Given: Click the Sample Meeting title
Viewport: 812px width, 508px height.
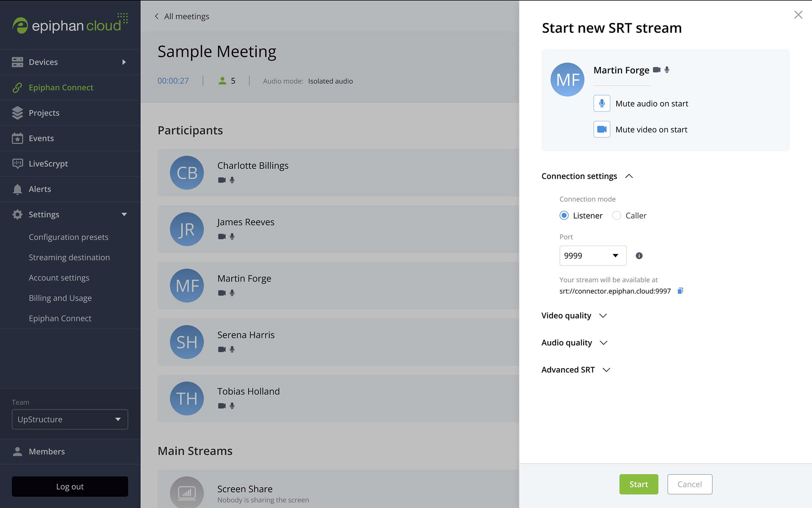Looking at the screenshot, I should 217,52.
